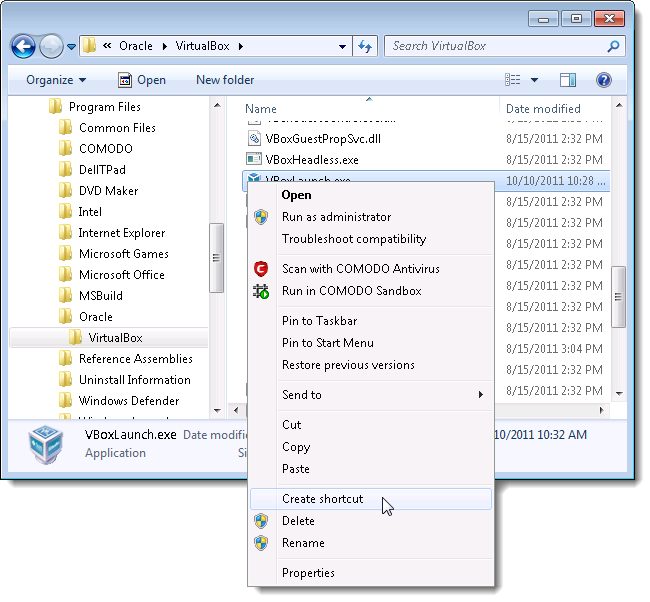Screen dimensions: 650x602
Task: Click the VirtualBox breadcrumb segment
Action: [202, 46]
